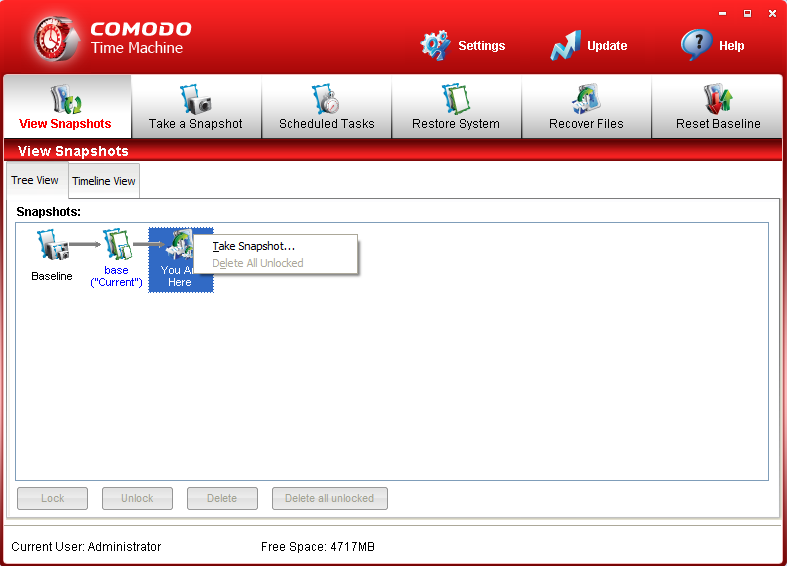Select the base ("Current") snapshot node
Image resolution: width=787 pixels, height=566 pixels.
[x=117, y=257]
